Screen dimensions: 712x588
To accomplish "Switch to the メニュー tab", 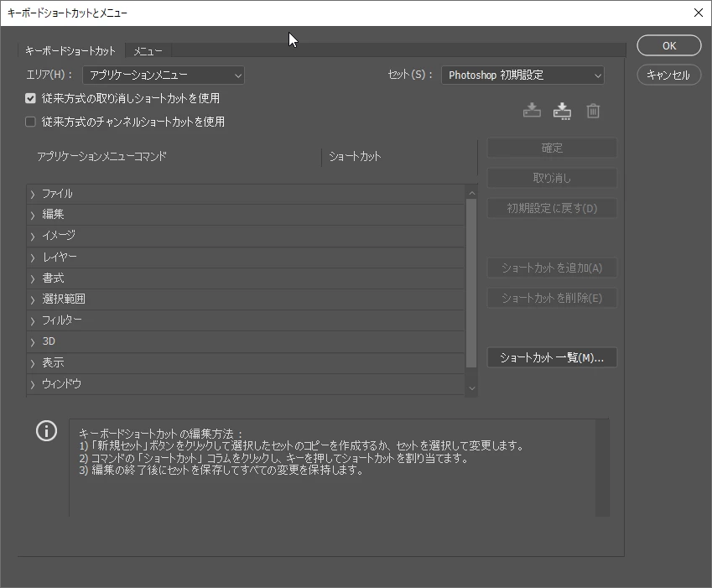I will click(148, 51).
